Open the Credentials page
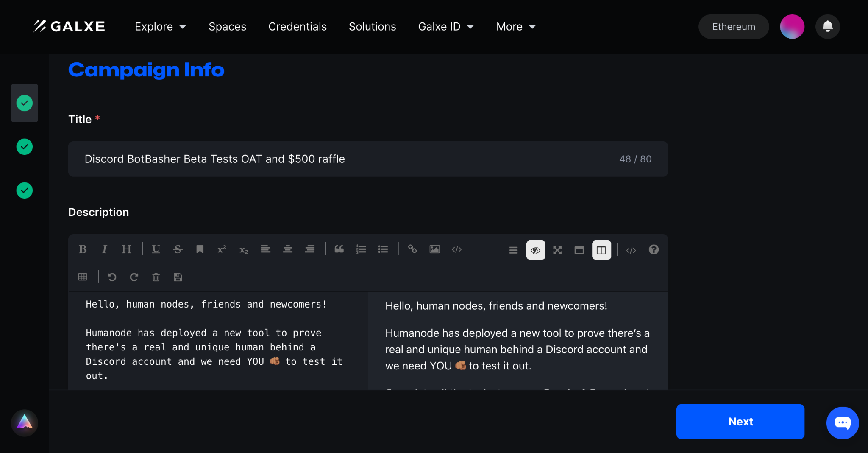Viewport: 868px width, 453px height. (298, 27)
